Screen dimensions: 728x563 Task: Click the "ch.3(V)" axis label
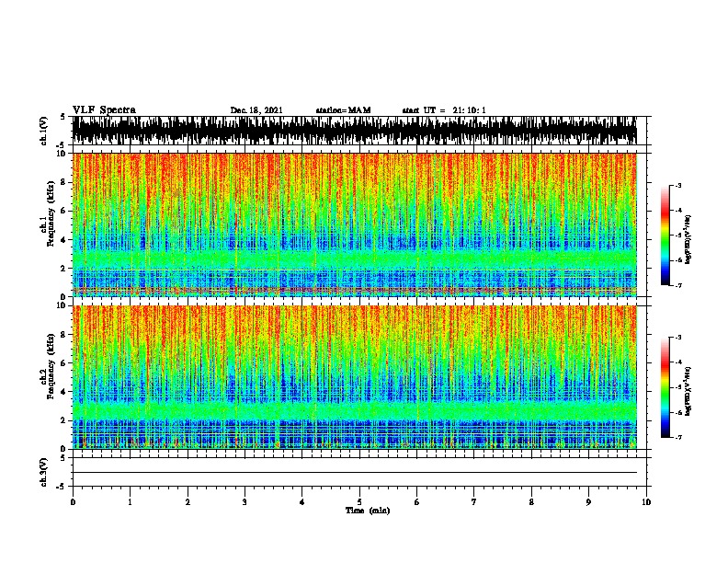pos(44,472)
